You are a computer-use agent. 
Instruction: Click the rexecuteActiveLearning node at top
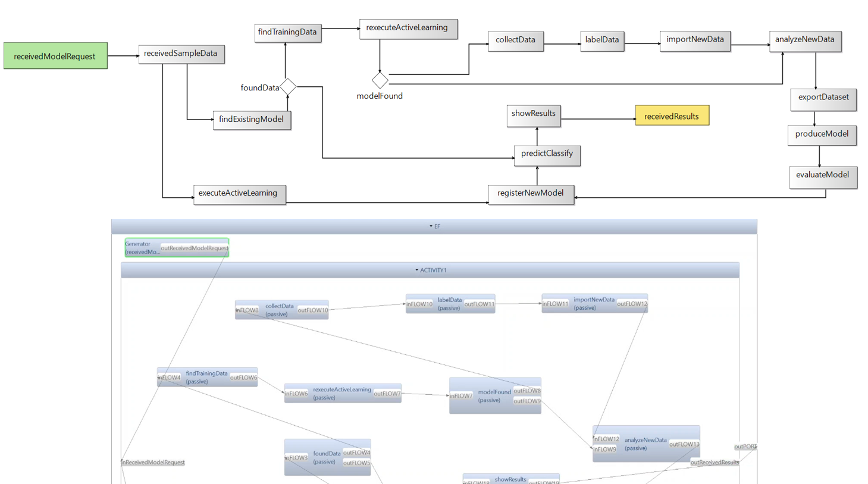408,28
